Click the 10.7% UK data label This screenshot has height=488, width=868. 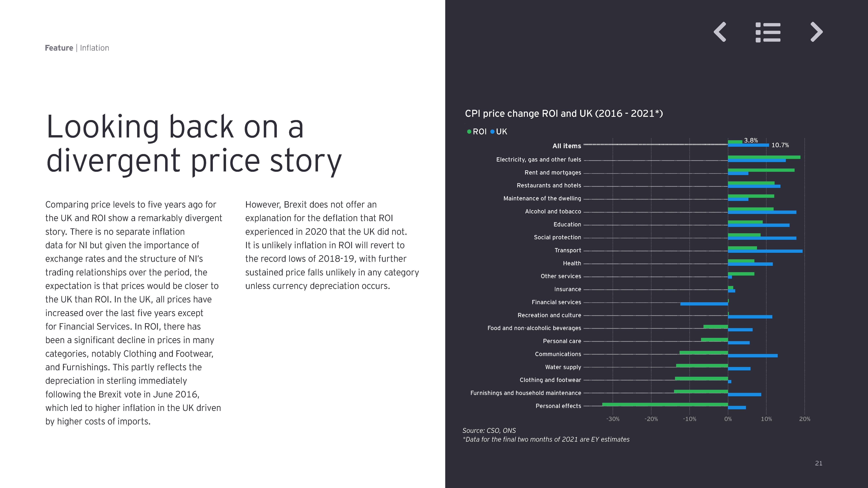click(780, 145)
